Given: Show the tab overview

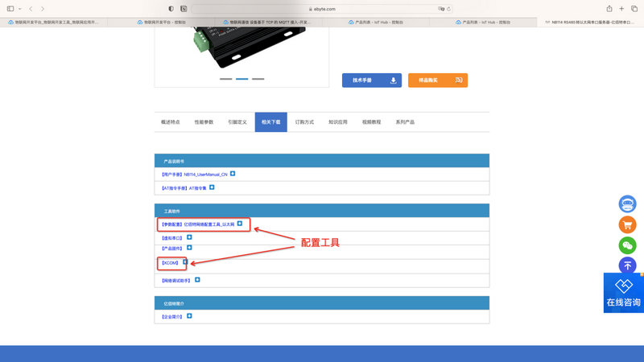Looking at the screenshot, I should point(634,9).
